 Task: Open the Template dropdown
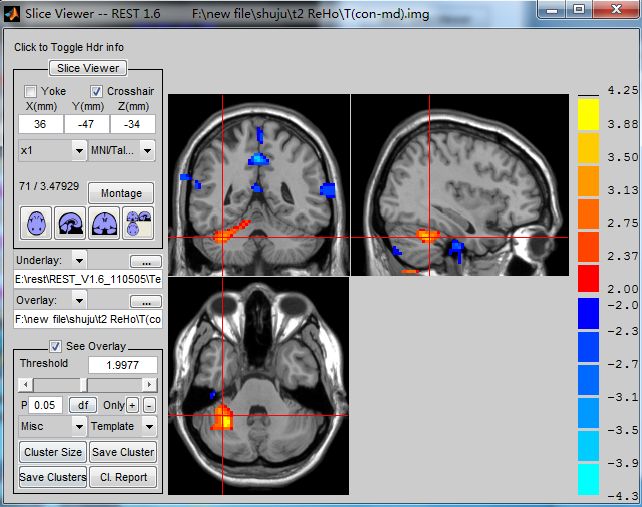[122, 427]
